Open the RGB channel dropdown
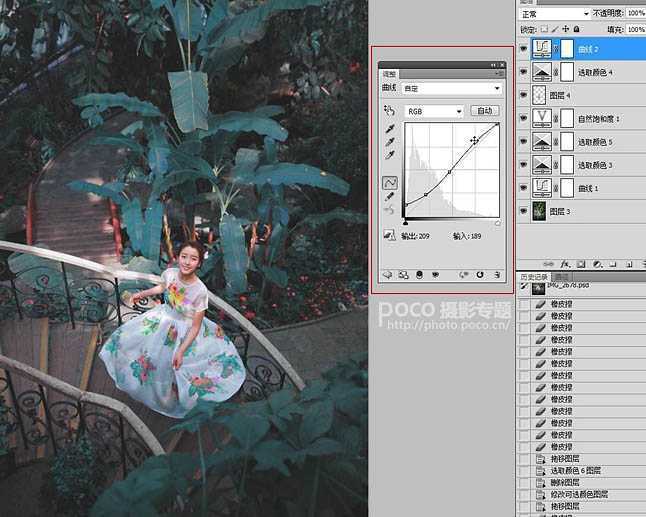This screenshot has height=517, width=646. coord(434,111)
